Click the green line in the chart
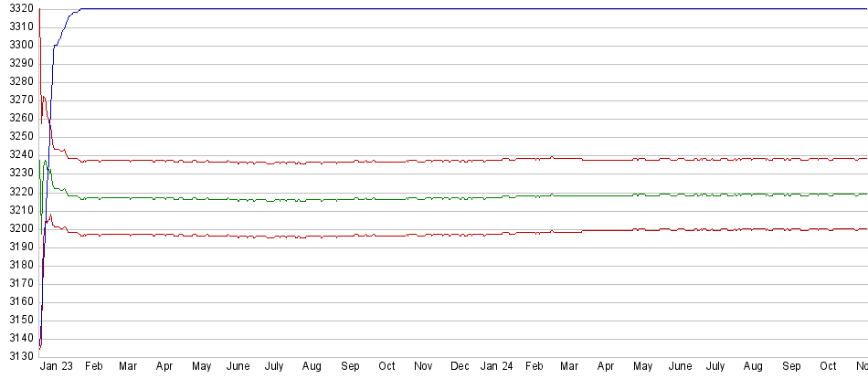 pyautogui.click(x=365, y=198)
